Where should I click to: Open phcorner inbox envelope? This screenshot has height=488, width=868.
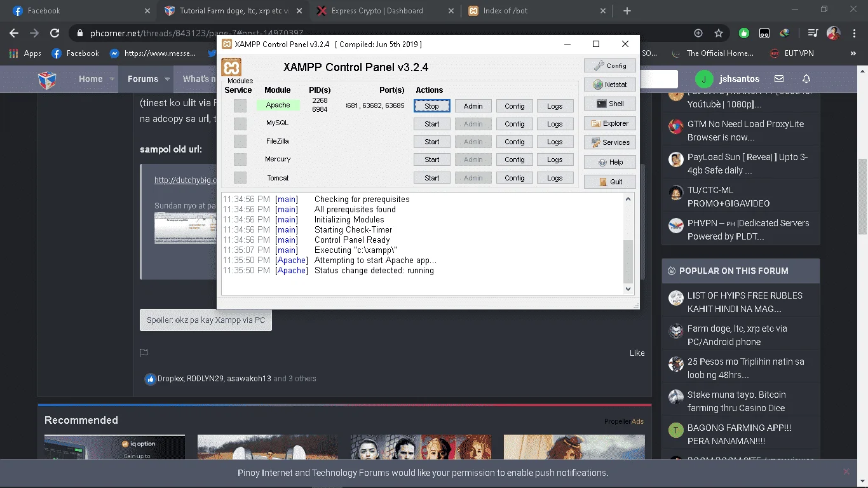779,79
